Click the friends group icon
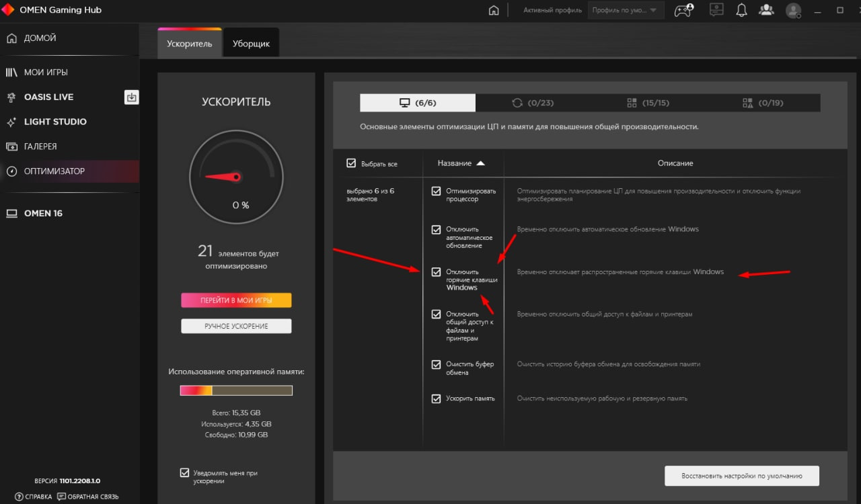The width and height of the screenshot is (861, 504). coord(766,10)
